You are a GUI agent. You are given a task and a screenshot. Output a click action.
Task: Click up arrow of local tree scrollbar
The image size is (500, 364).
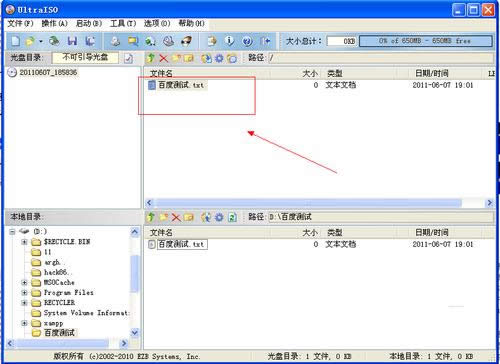click(x=134, y=232)
